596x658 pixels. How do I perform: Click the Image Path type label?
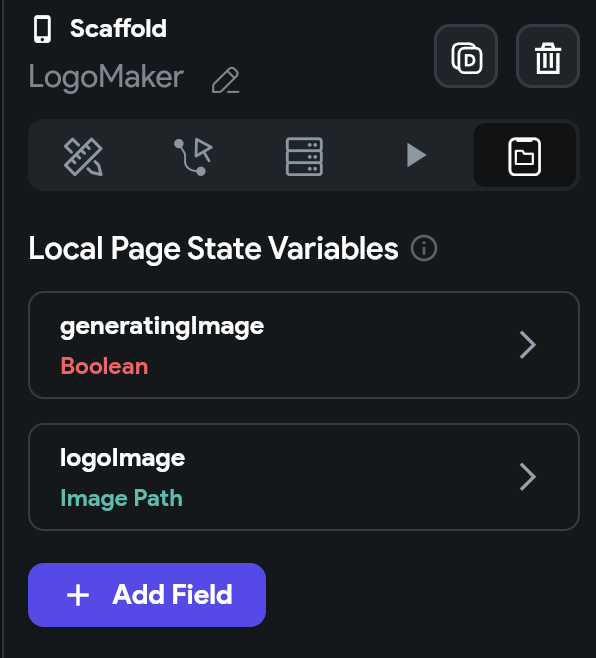[121, 499]
